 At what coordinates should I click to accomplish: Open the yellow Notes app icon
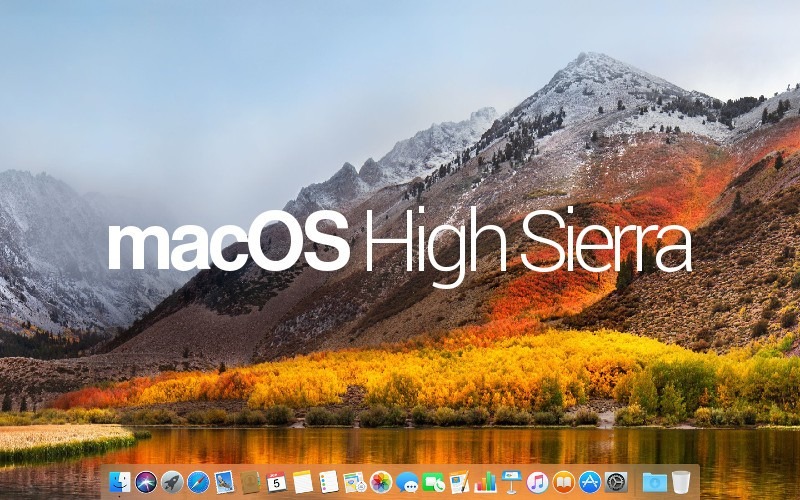point(303,482)
